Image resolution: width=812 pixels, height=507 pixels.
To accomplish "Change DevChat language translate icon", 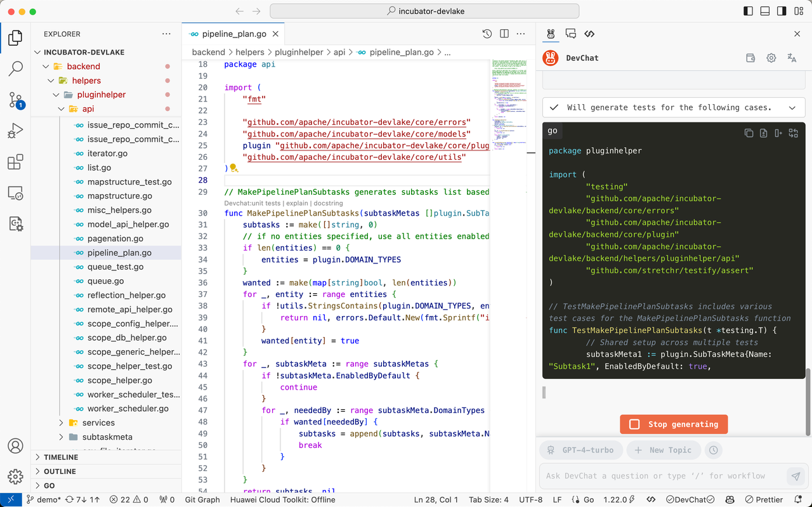I will (x=792, y=58).
